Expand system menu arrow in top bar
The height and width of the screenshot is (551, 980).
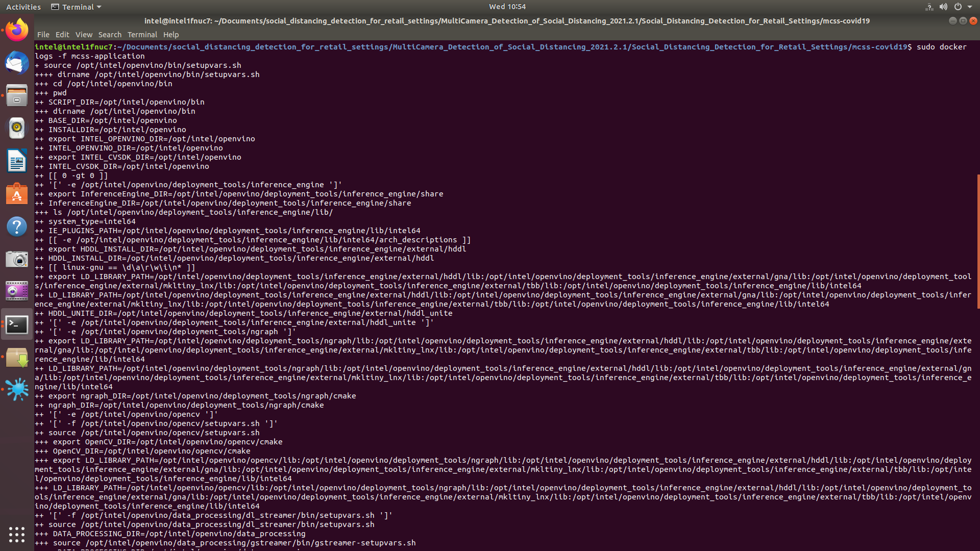pos(970,7)
